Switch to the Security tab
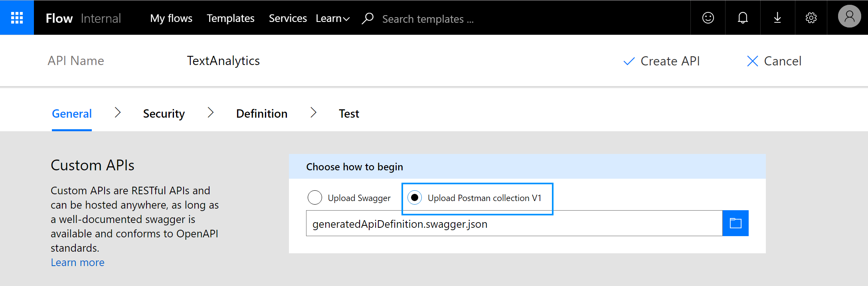The width and height of the screenshot is (868, 286). pyautogui.click(x=164, y=114)
